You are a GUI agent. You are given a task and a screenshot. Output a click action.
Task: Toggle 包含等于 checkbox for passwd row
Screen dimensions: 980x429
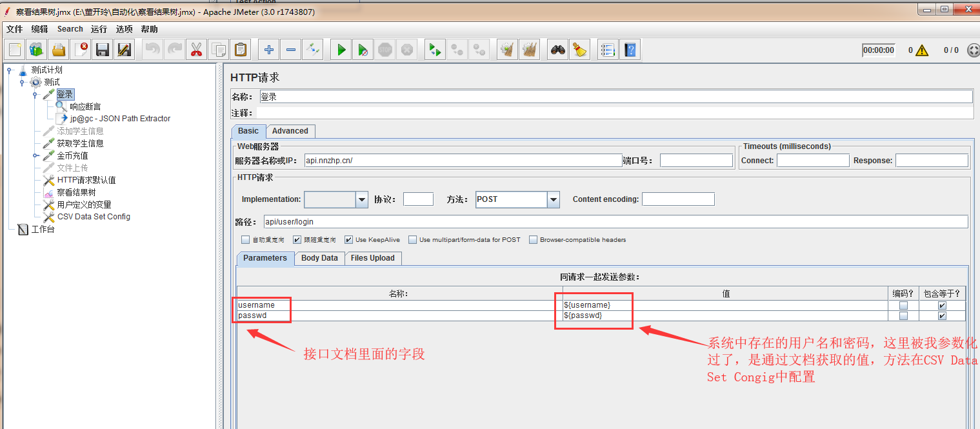coord(943,316)
